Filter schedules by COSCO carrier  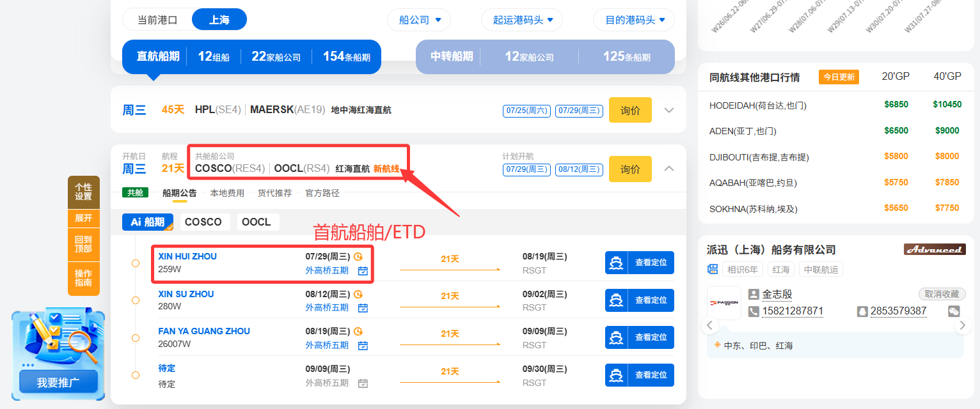click(203, 222)
